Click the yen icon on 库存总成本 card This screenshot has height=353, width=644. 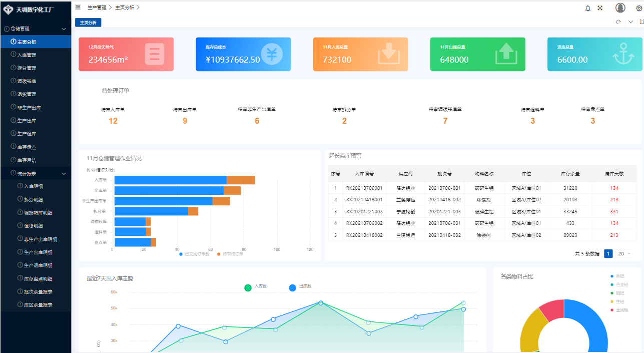[x=272, y=54]
